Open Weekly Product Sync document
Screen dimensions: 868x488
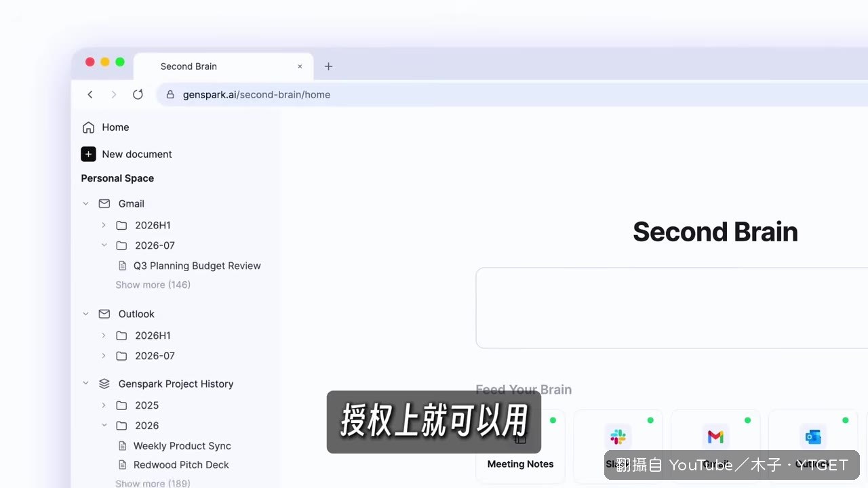(182, 446)
